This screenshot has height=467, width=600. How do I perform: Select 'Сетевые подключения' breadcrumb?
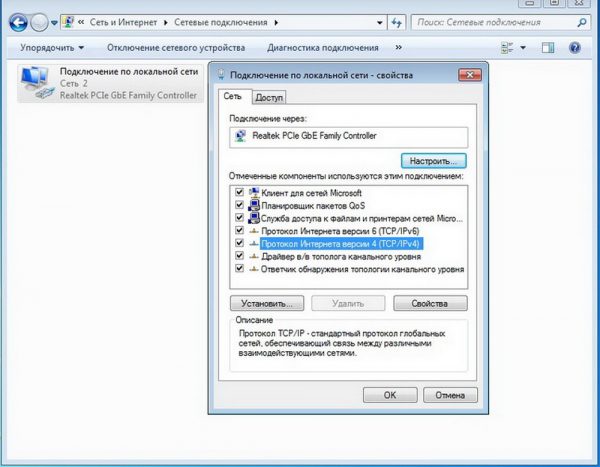tap(221, 23)
